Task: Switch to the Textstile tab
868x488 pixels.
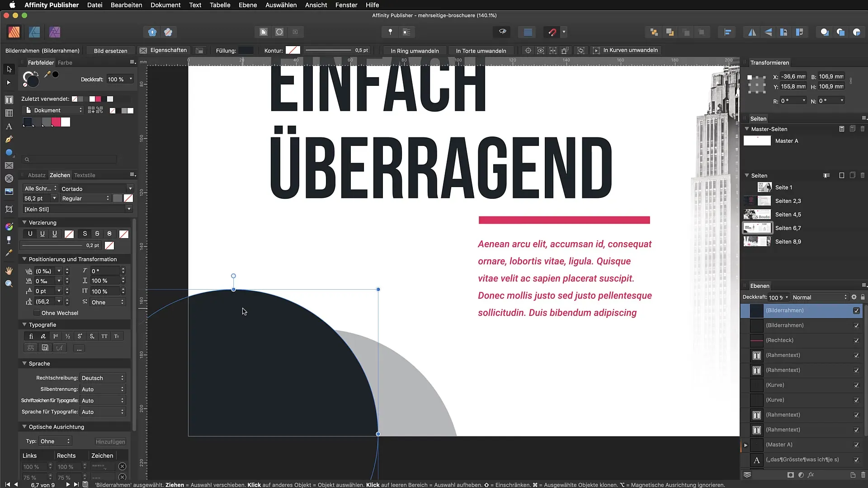Action: (x=85, y=175)
